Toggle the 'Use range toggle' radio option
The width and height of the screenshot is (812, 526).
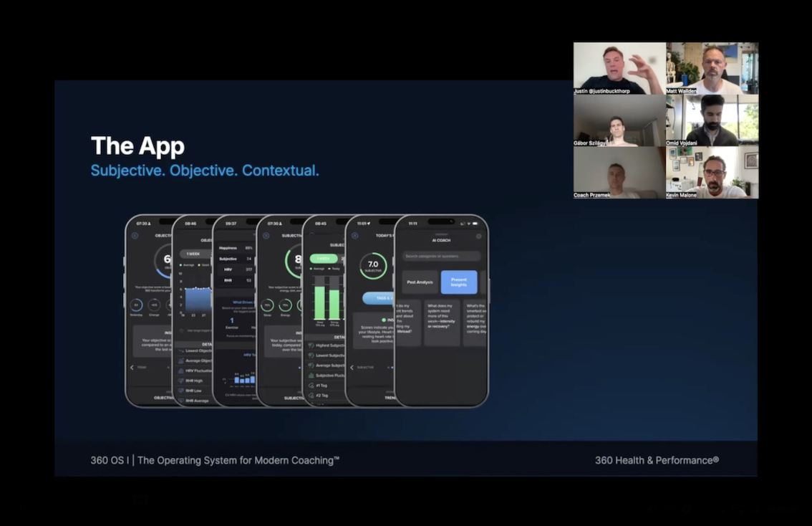pyautogui.click(x=181, y=330)
